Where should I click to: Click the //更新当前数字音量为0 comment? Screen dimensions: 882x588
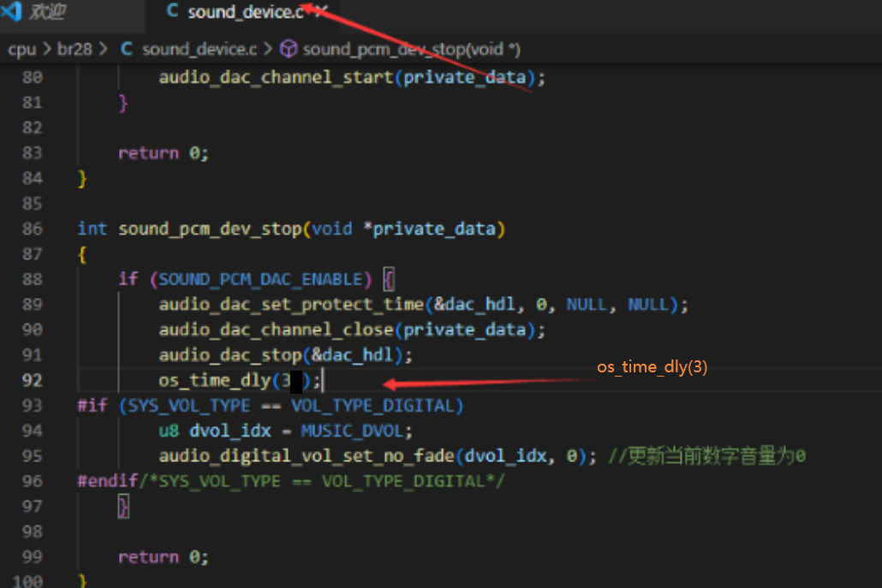coord(707,456)
